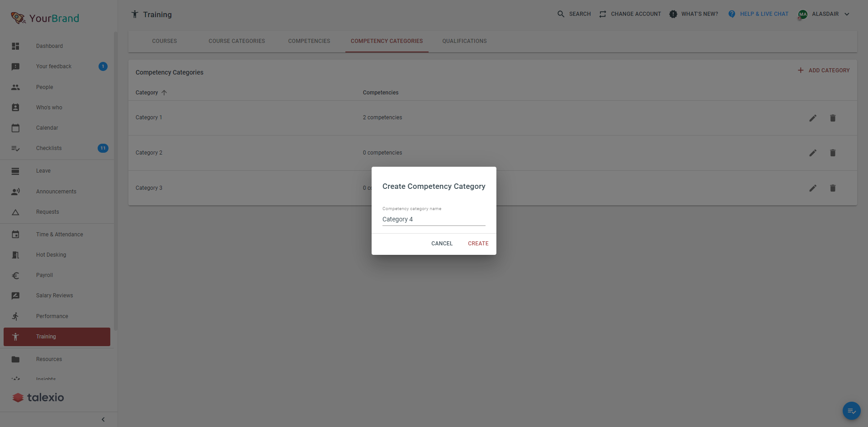
Task: Open the Calendar icon in sidebar
Action: pos(15,128)
